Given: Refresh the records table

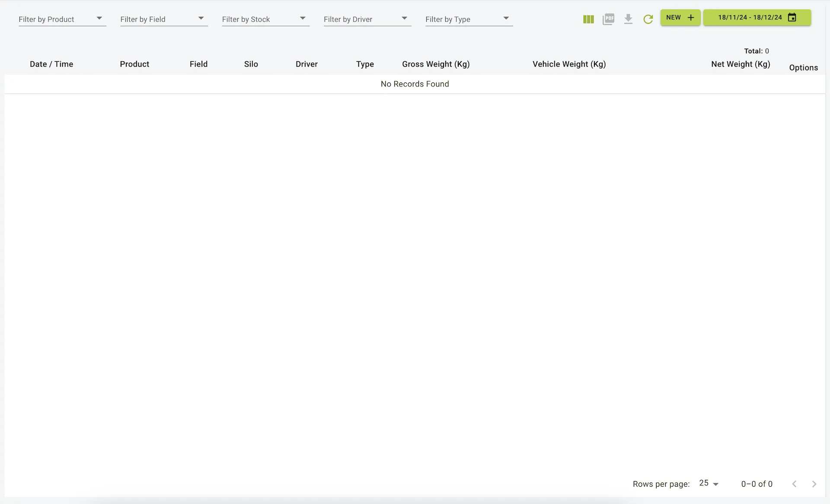Looking at the screenshot, I should click(648, 19).
